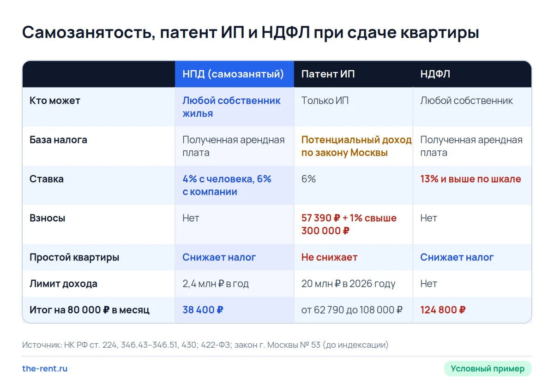Click 'Нет' in the Взносы row, НПД column
This screenshot has width=554, height=392.
[x=191, y=218]
